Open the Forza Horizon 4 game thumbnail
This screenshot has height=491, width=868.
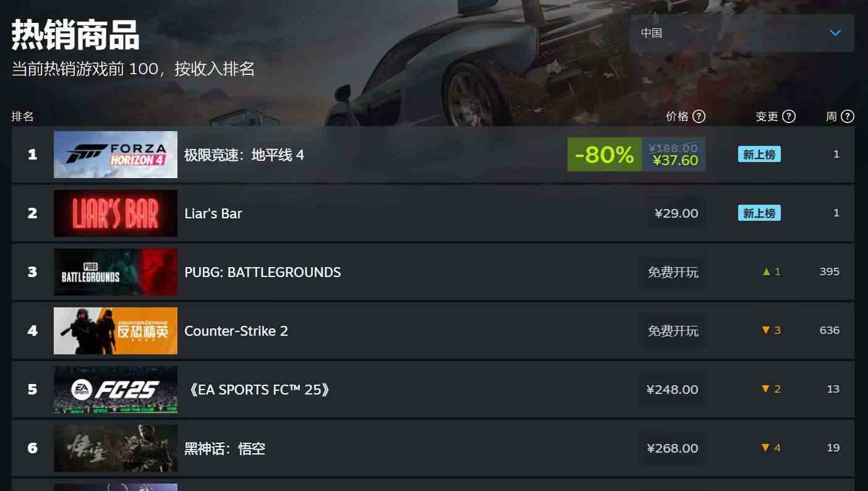click(x=116, y=155)
